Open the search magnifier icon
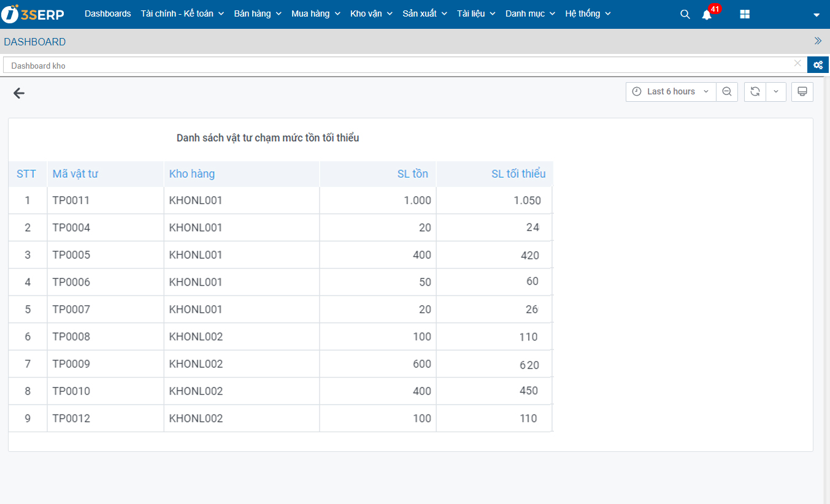Viewport: 830px width, 504px height. (x=685, y=14)
